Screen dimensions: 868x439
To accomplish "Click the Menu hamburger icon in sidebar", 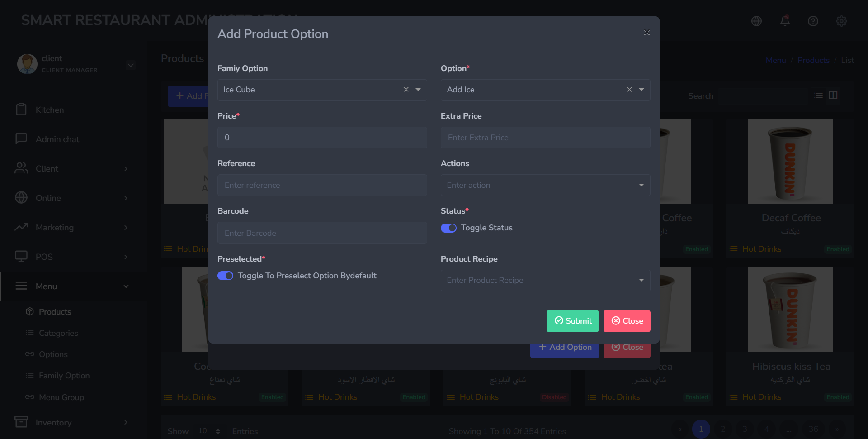I will coord(21,286).
